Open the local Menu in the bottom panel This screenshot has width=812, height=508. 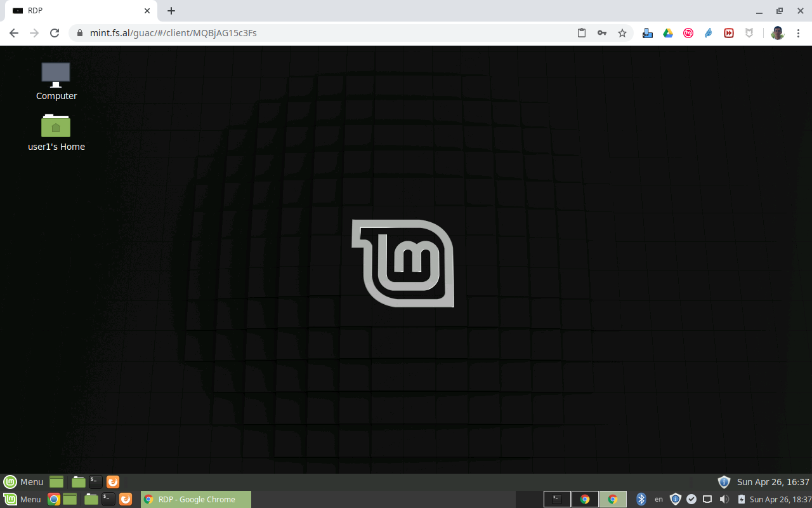(23, 499)
